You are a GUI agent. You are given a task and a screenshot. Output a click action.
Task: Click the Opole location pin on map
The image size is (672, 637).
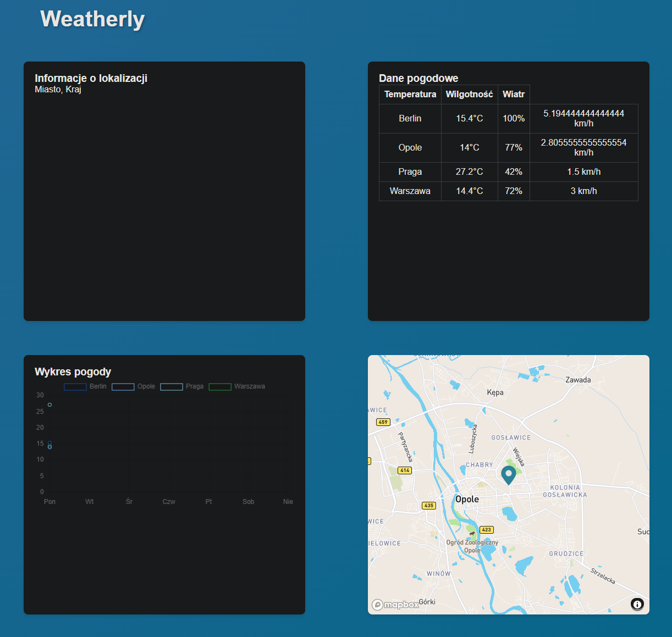[x=509, y=475]
